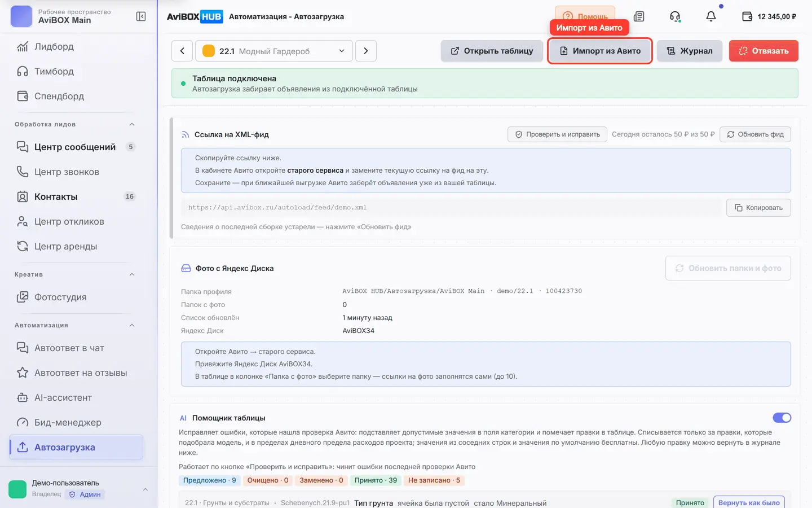This screenshot has height=508, width=812.
Task: Open Контакты in the sidebar
Action: point(77,196)
